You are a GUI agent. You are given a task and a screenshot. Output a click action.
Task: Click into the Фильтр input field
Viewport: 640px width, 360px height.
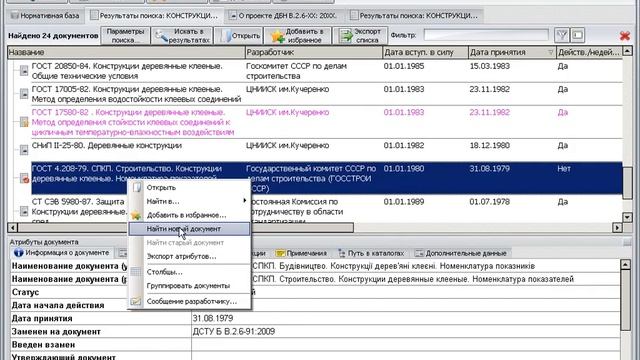(x=486, y=35)
